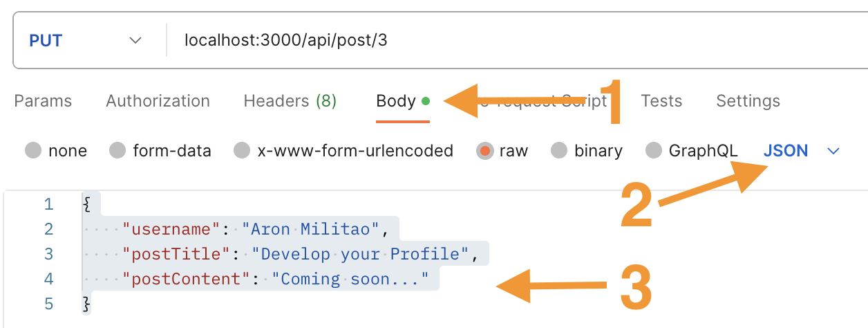The height and width of the screenshot is (328, 868).
Task: Go to the Tests tab
Action: click(661, 101)
